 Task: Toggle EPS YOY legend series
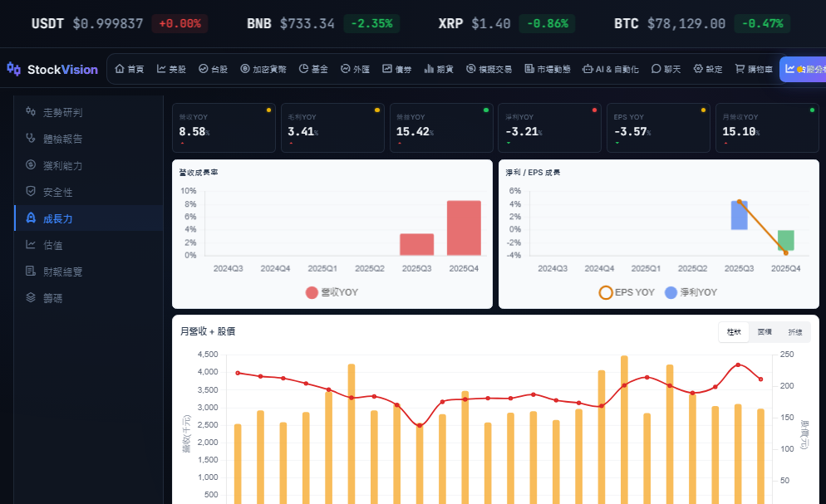pos(627,292)
